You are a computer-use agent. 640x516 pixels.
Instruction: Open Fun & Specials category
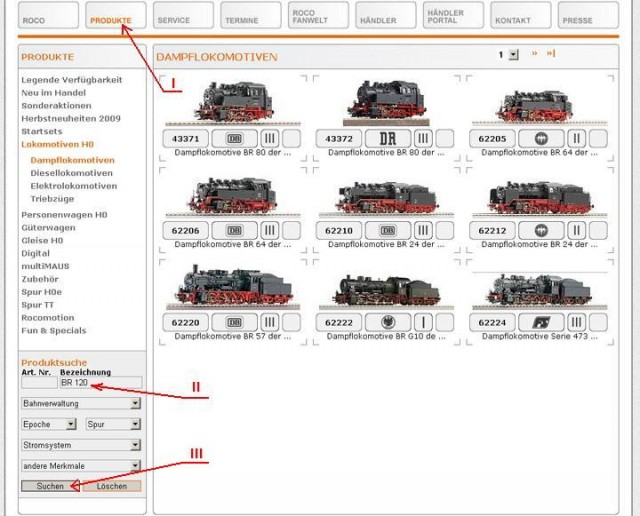click(54, 331)
